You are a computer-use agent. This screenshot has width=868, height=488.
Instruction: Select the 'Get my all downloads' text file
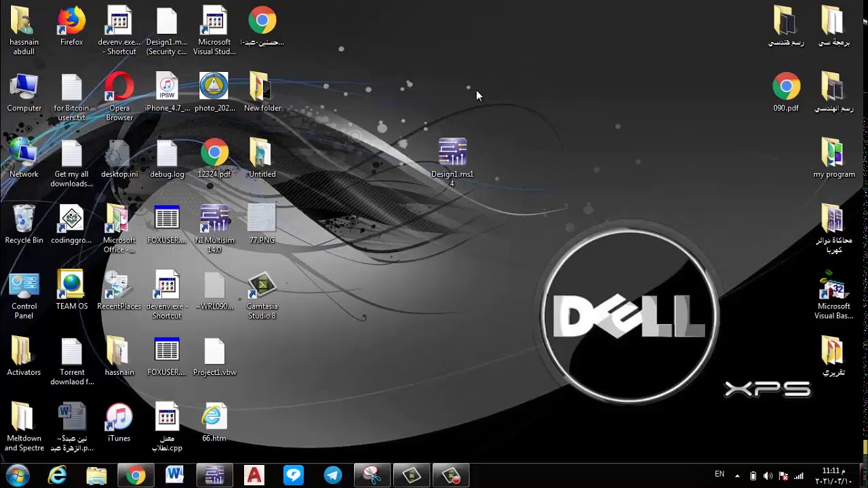coord(71,164)
